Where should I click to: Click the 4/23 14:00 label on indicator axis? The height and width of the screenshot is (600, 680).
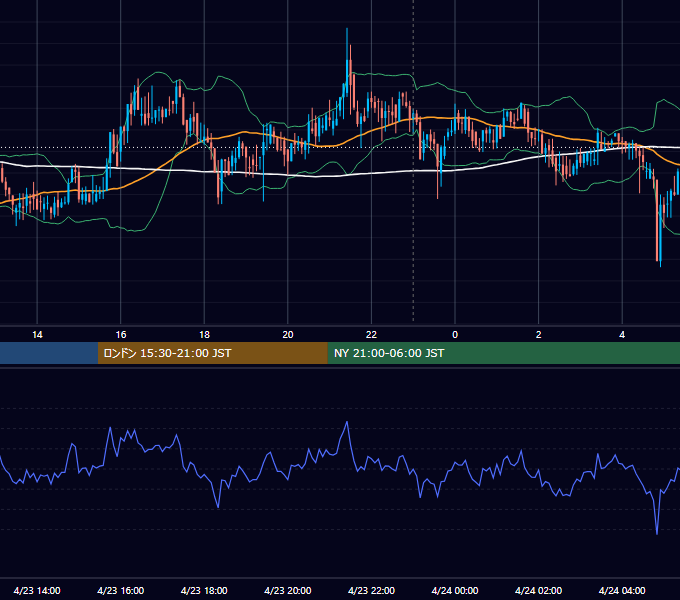click(x=37, y=590)
